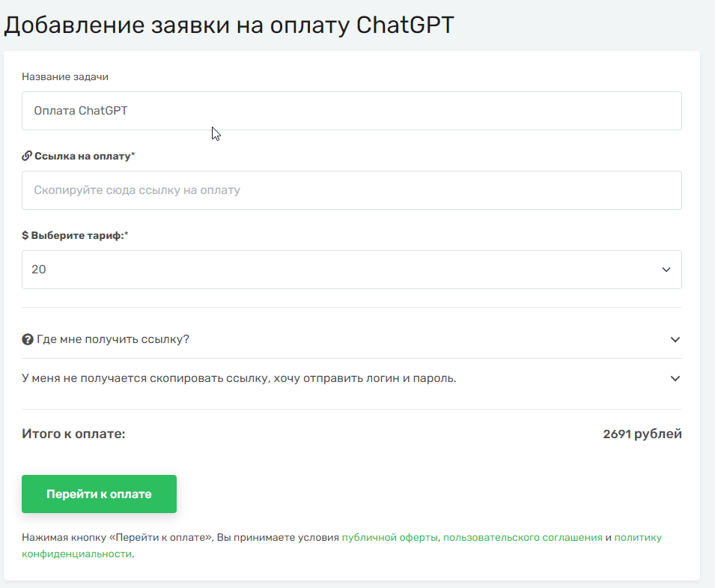The height and width of the screenshot is (588, 715).
Task: Click the chevron arrow in the tariff dropdown
Action: point(666,270)
